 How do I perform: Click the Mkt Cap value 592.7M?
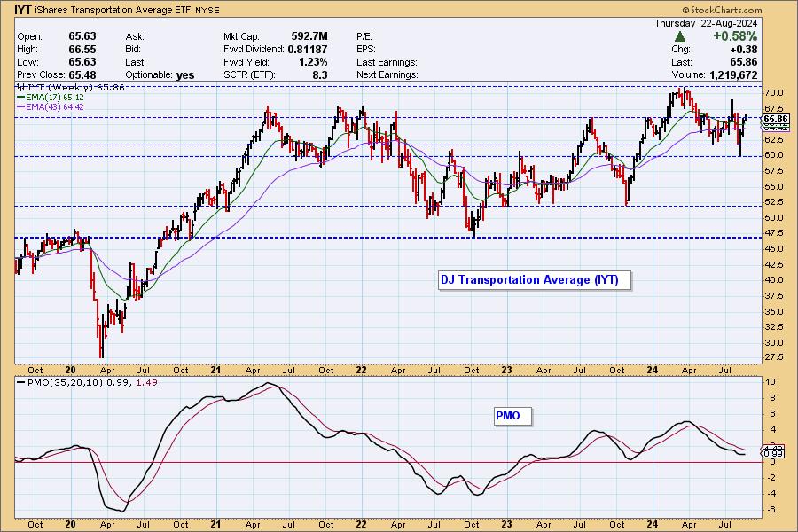(x=309, y=36)
